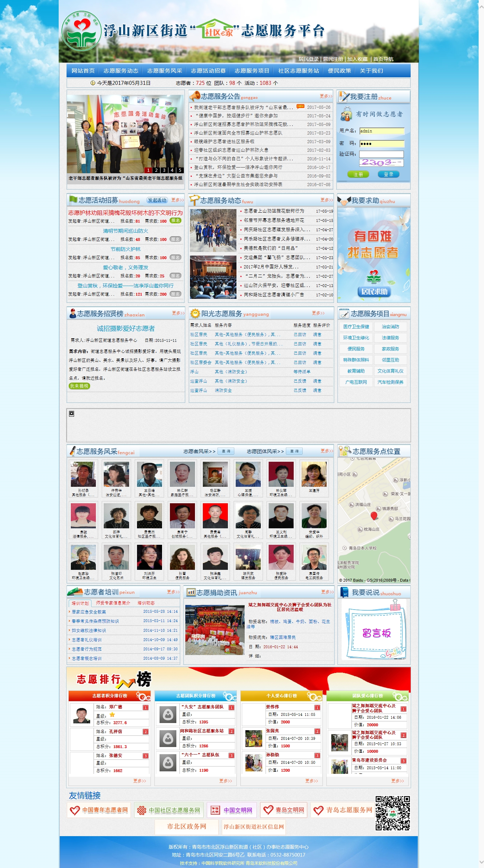The width and height of the screenshot is (484, 868).
Task: Open the 志愿服务项目 navigation menu item
Action: pyautogui.click(x=252, y=71)
